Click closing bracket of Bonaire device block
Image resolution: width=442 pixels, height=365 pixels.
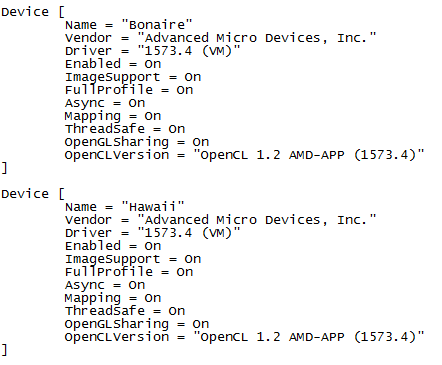pyautogui.click(x=4, y=168)
